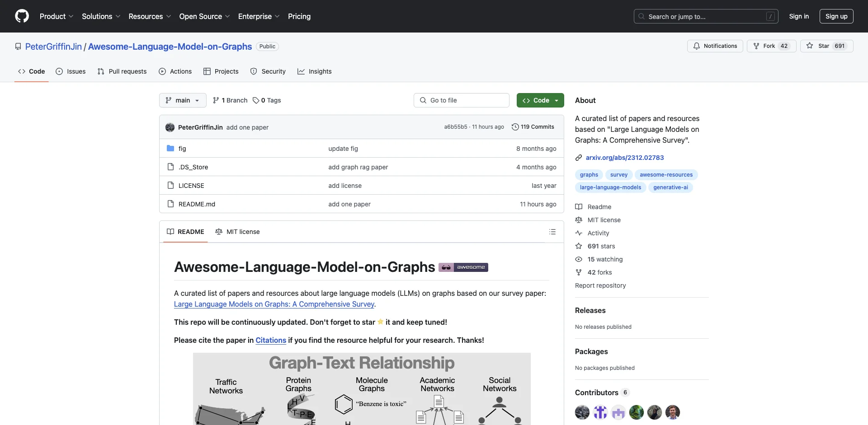The width and height of the screenshot is (868, 425).
Task: Open the GitHub homepage logo
Action: pos(22,16)
